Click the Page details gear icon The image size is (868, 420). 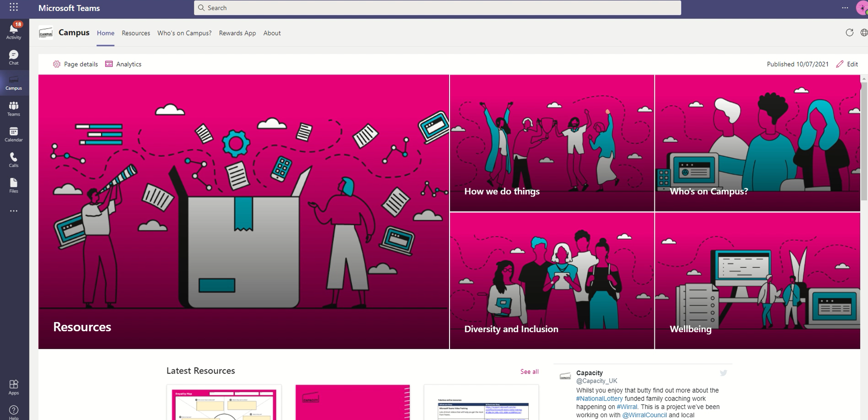point(56,64)
